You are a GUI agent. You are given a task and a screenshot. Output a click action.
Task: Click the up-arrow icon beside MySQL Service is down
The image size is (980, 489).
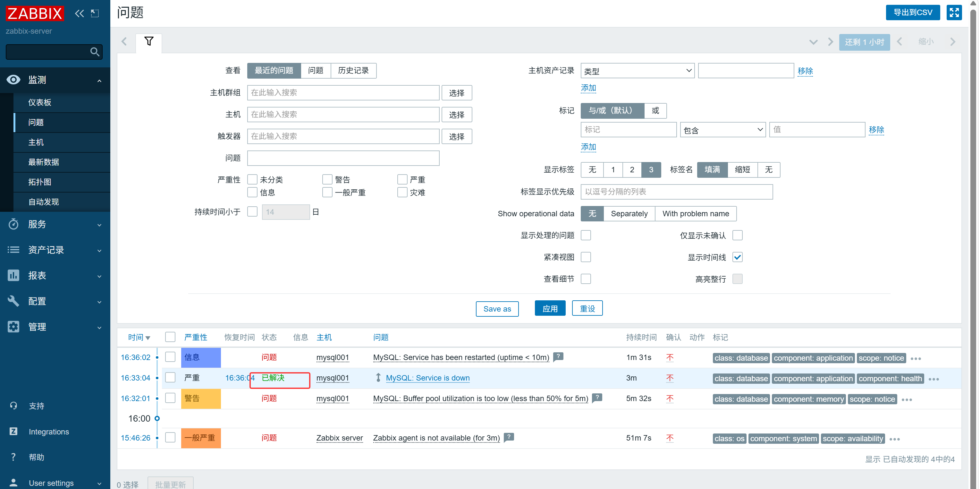click(378, 378)
